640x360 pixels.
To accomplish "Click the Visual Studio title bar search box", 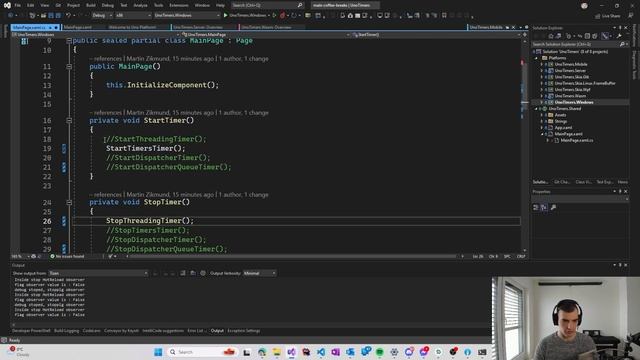I will tap(268, 5).
